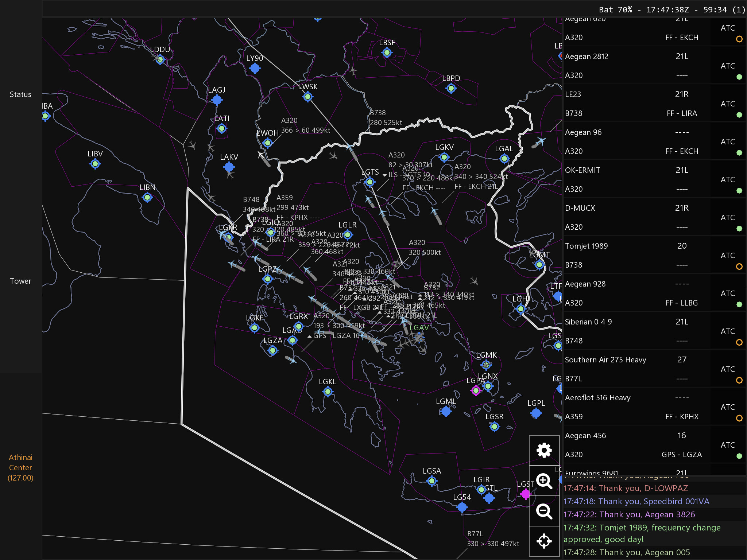Click ATC button for Aegean 2812
Screen dimensions: 747x560
click(x=727, y=66)
